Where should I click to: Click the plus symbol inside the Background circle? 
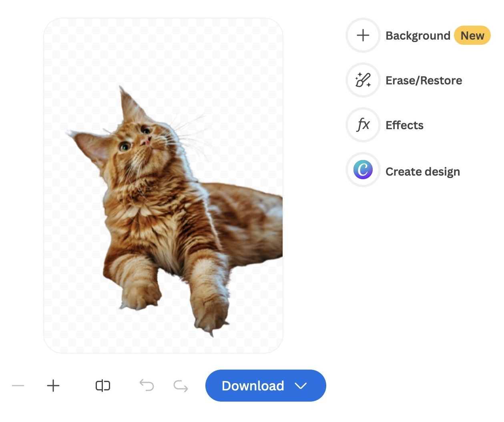362,35
